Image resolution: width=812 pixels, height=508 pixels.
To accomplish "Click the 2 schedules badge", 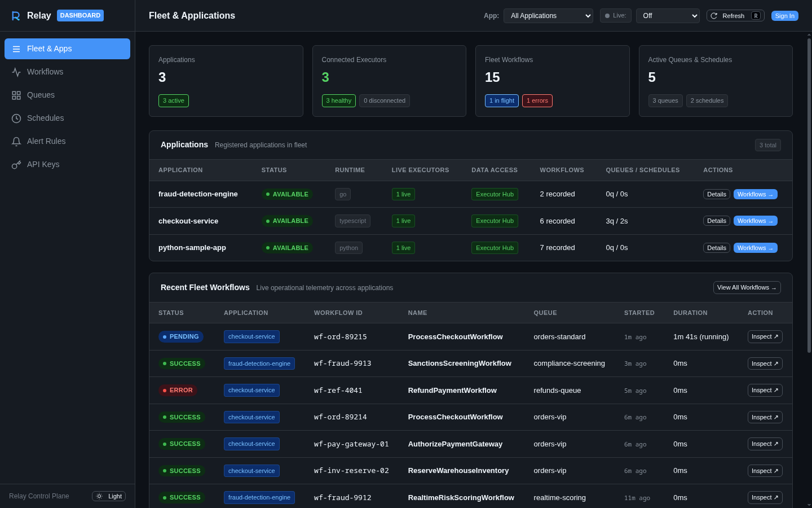I will coord(707,100).
